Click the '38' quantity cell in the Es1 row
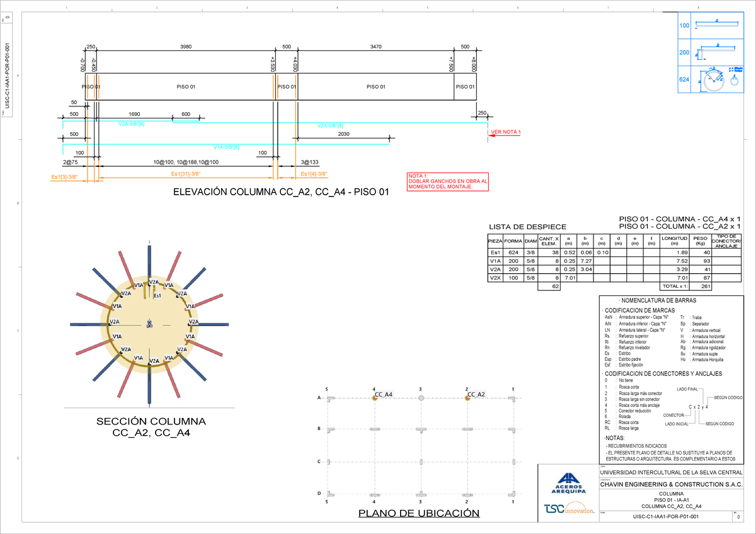The image size is (756, 534). pyautogui.click(x=549, y=253)
